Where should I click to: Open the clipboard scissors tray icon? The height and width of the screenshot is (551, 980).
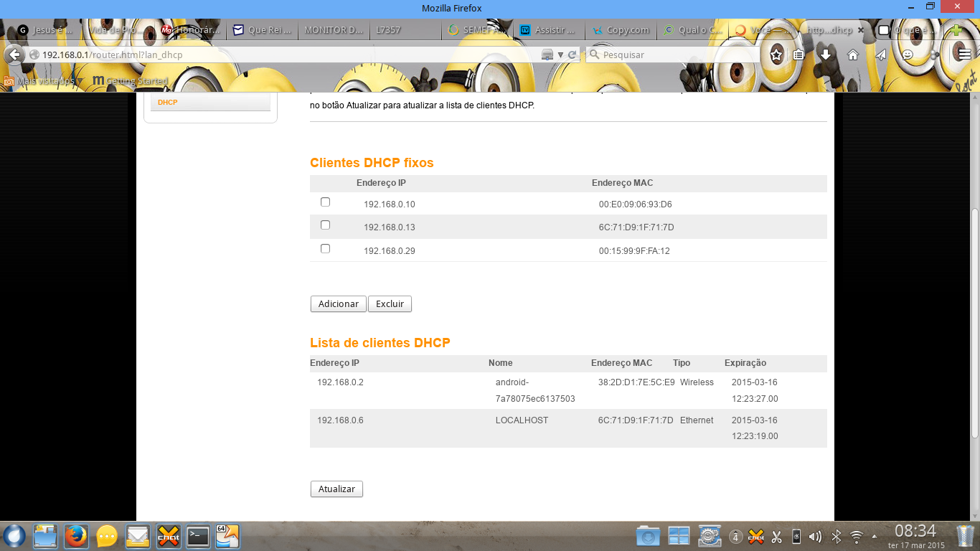pyautogui.click(x=776, y=537)
